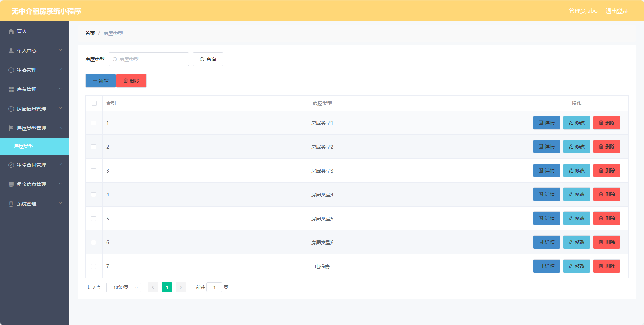Image resolution: width=644 pixels, height=325 pixels.
Task: Click the batch 删除 button above table
Action: pyautogui.click(x=132, y=81)
